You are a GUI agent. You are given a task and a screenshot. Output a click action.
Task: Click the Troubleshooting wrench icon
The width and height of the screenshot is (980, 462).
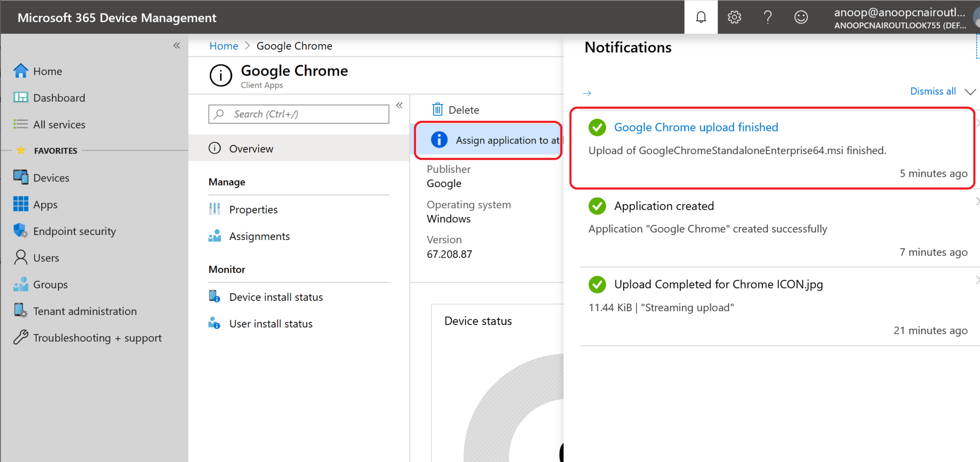tap(21, 337)
